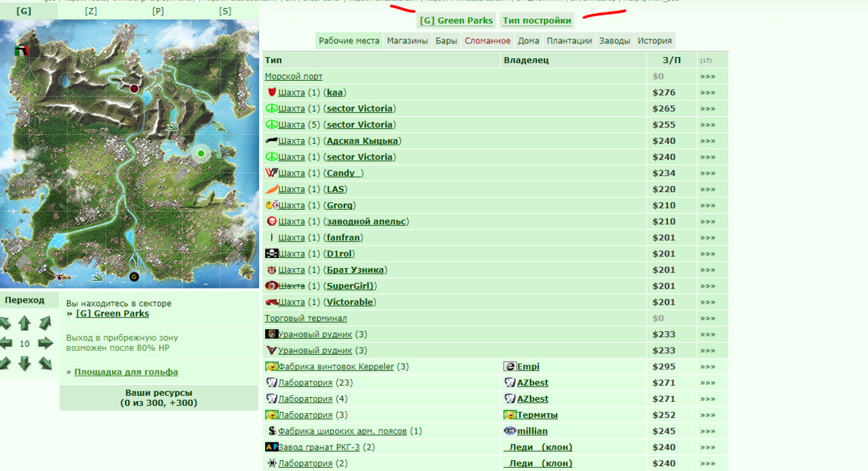Open Фабрика широких арм. поясов link

pyautogui.click(x=342, y=431)
